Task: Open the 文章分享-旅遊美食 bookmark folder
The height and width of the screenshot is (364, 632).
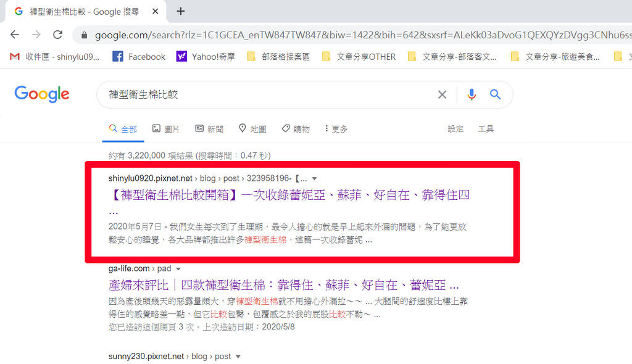Action: tap(555, 57)
